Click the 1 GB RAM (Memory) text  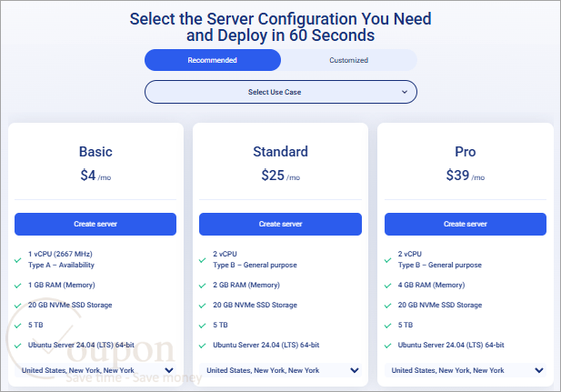pyautogui.click(x=62, y=285)
